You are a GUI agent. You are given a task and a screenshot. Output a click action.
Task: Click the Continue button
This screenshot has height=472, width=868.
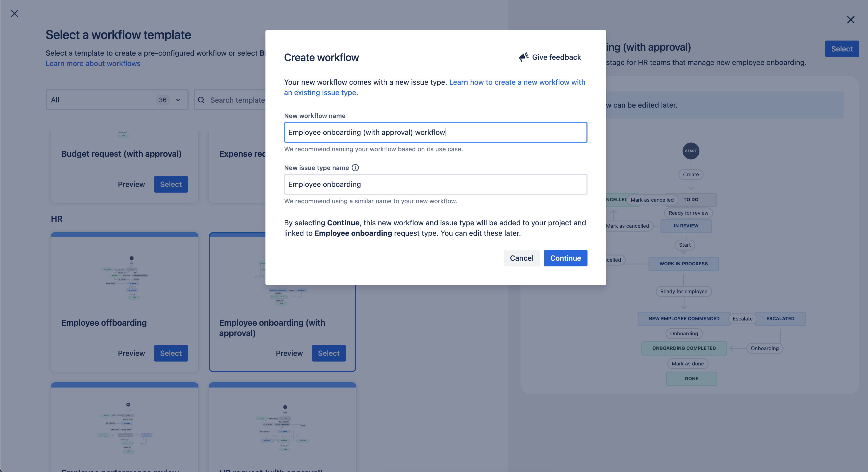point(565,258)
